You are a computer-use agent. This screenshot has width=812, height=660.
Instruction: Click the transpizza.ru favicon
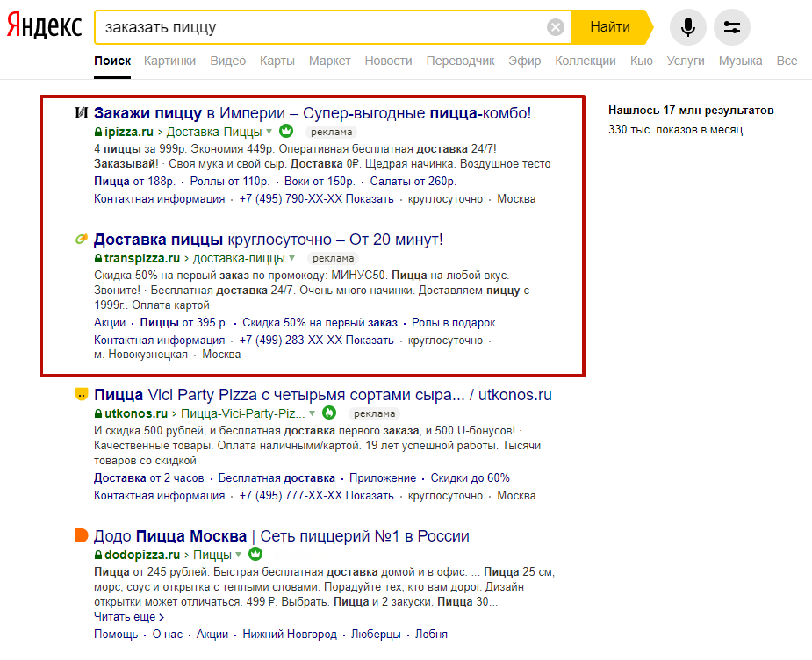click(82, 239)
